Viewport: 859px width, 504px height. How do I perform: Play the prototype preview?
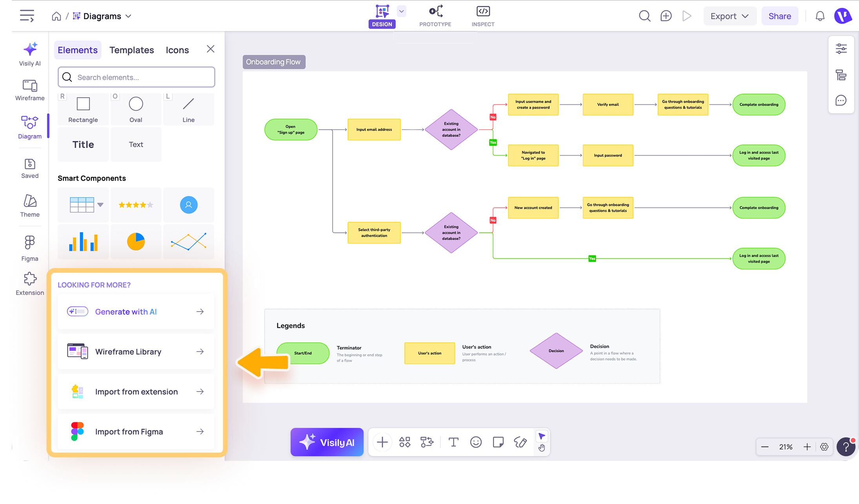point(687,16)
